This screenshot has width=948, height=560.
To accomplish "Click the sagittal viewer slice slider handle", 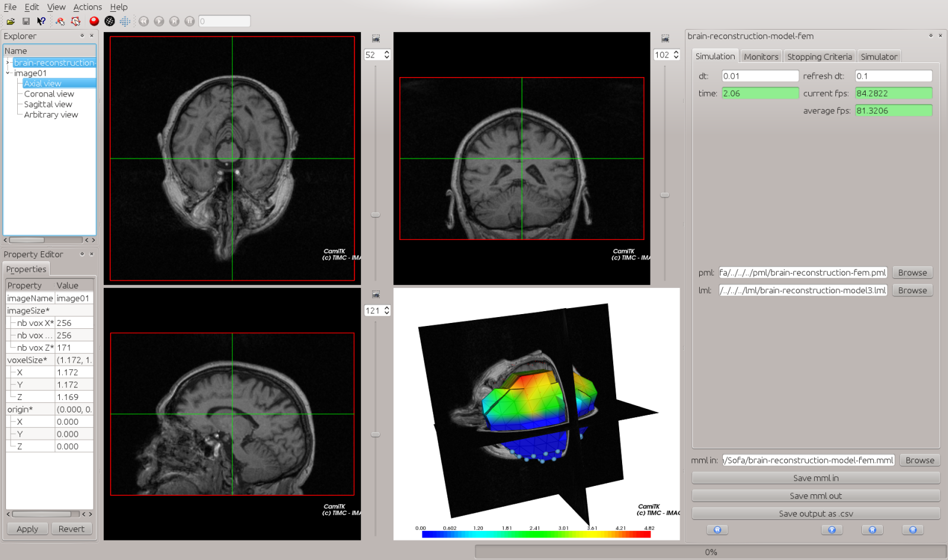I will coord(376,434).
